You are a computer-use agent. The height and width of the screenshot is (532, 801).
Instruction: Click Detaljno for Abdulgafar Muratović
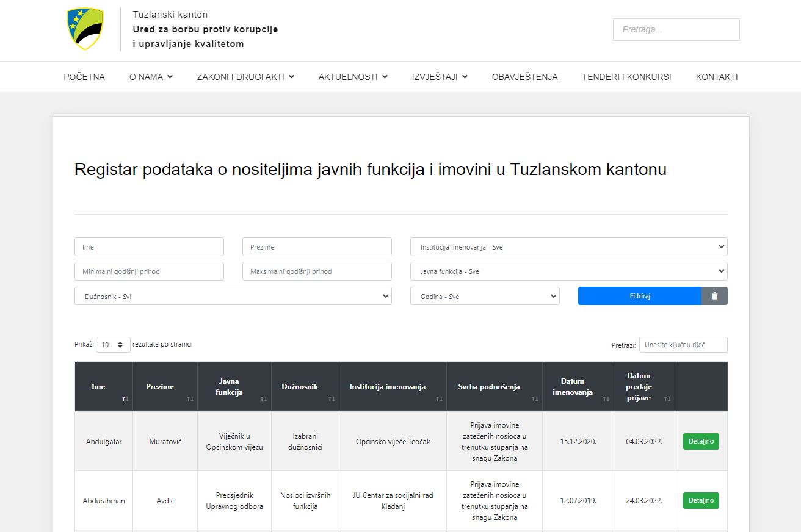tap(701, 441)
